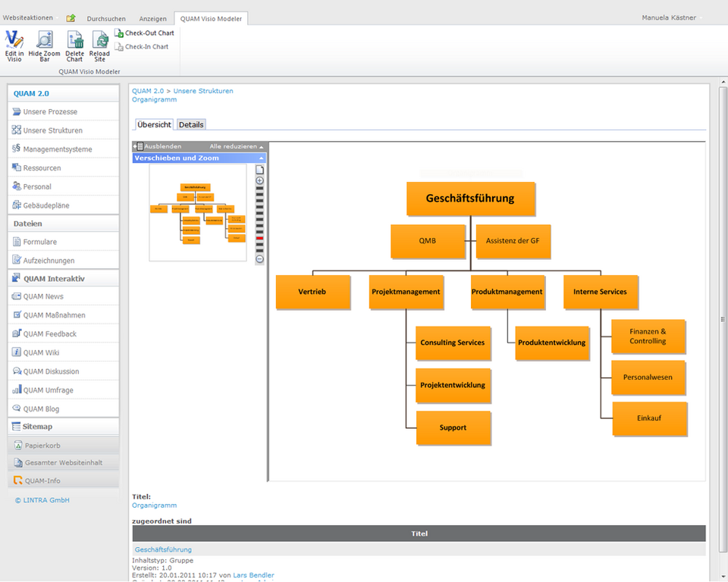Image resolution: width=728 pixels, height=582 pixels.
Task: Set zoom to the red level marker
Action: pos(259,238)
